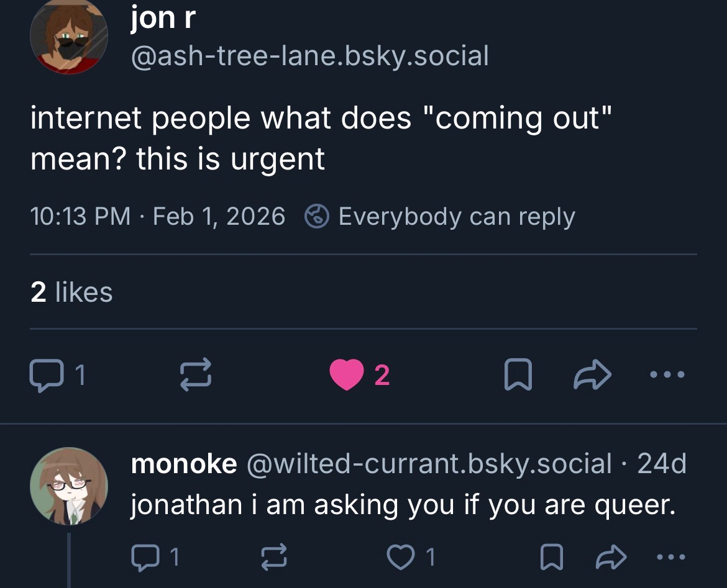Open more options on monoke's reply
Image resolution: width=727 pixels, height=588 pixels.
[x=670, y=557]
